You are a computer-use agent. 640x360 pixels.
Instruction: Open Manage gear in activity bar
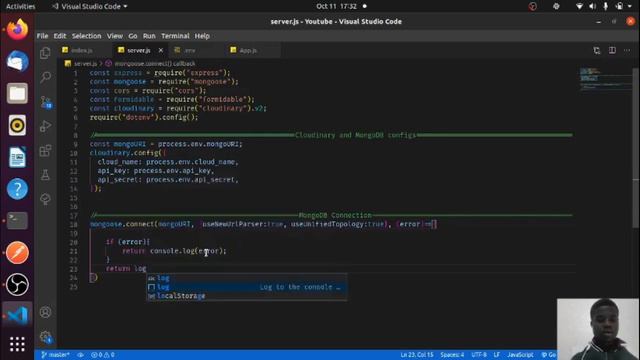[x=46, y=337]
